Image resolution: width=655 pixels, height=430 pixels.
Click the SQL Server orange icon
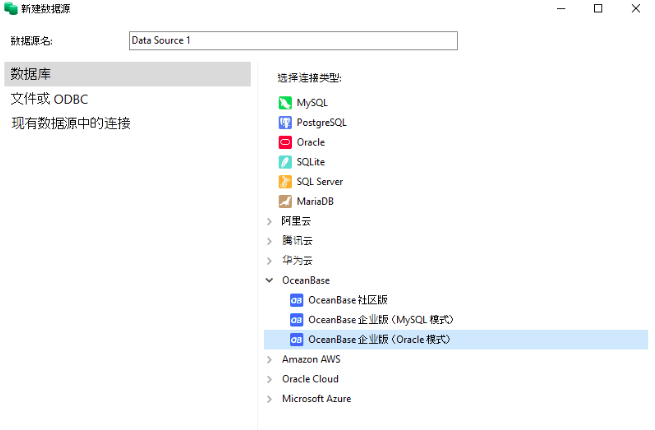pos(285,181)
